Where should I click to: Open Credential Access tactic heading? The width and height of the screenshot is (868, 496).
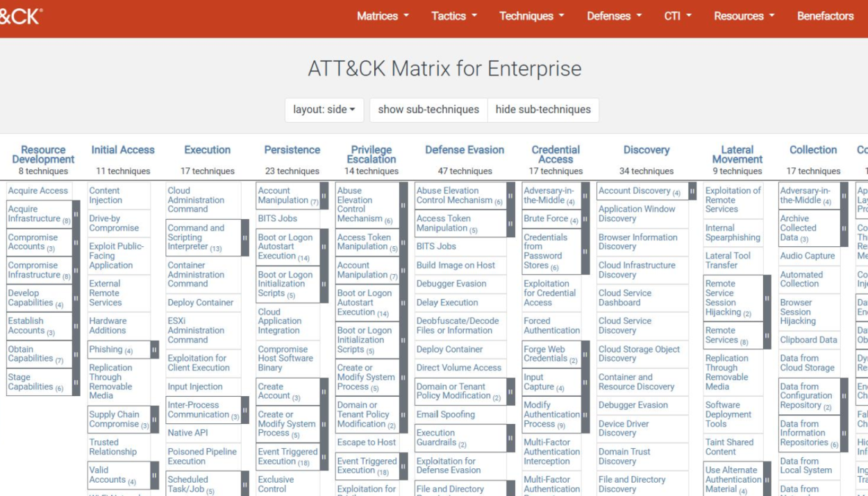[x=556, y=154]
